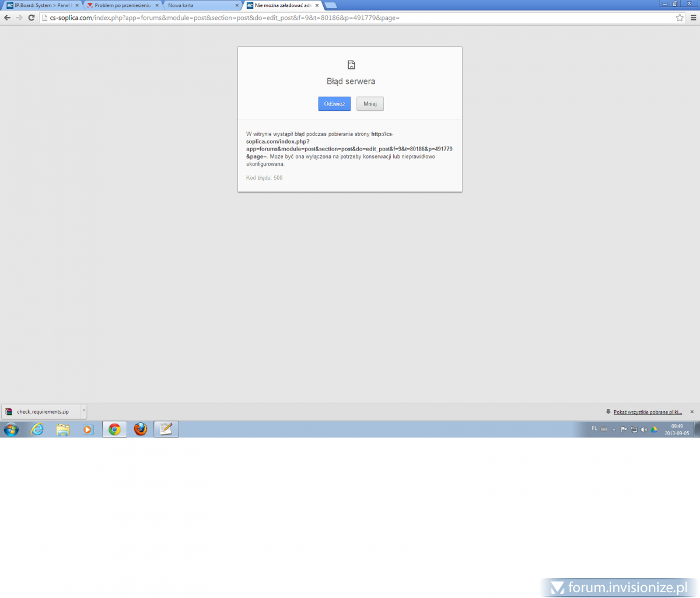This screenshot has height=598, width=700.
Task: Open the Pokaż wszystkie pobrane pliki link
Action: click(x=647, y=412)
